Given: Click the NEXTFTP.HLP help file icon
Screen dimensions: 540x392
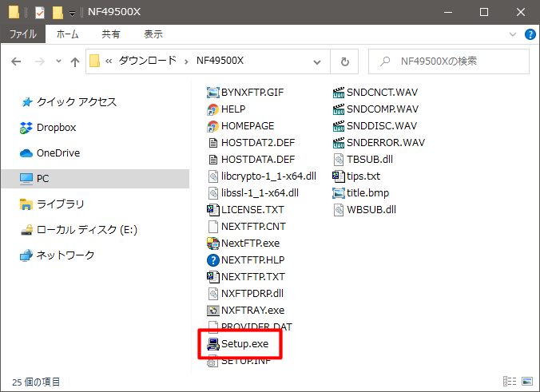Looking at the screenshot, I should coord(212,260).
